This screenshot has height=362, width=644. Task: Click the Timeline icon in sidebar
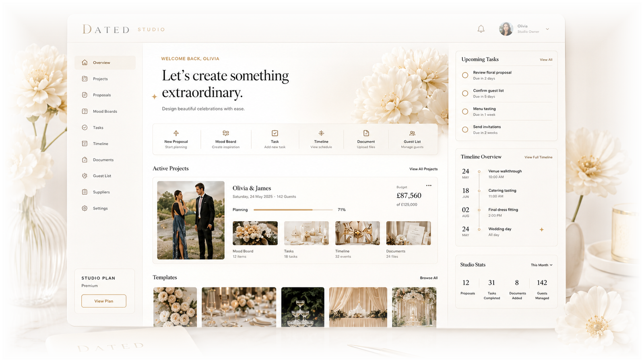[85, 144]
